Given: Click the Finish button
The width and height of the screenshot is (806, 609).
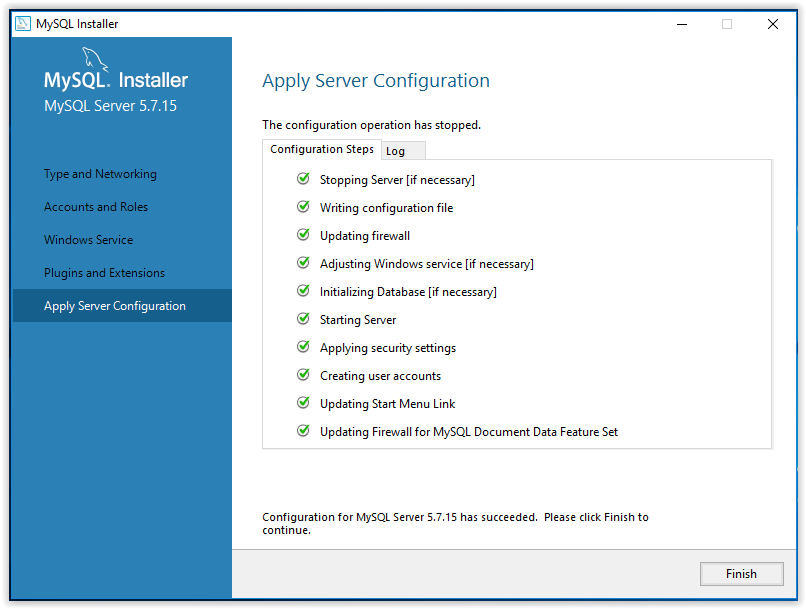Looking at the screenshot, I should click(x=741, y=574).
